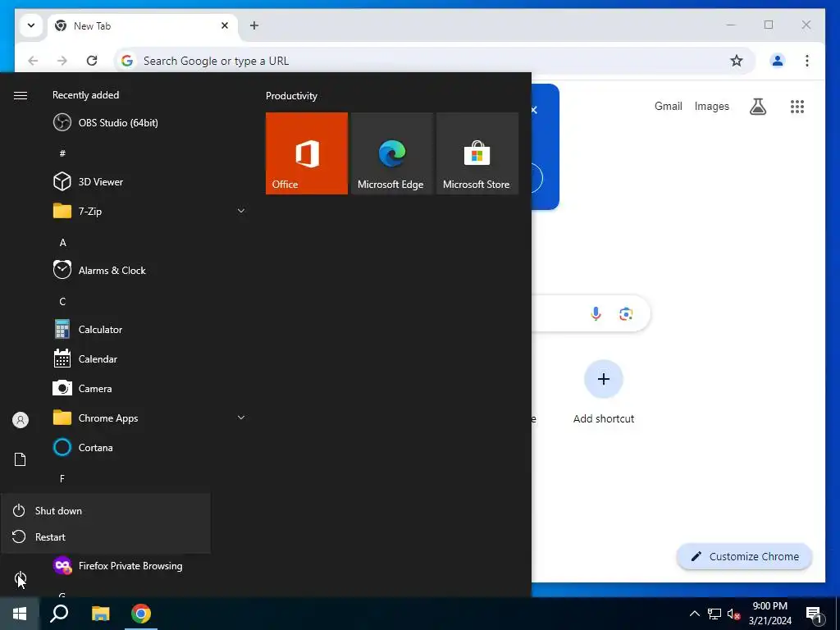The width and height of the screenshot is (840, 630).
Task: Open taskbar Search magnifier
Action: (59, 614)
